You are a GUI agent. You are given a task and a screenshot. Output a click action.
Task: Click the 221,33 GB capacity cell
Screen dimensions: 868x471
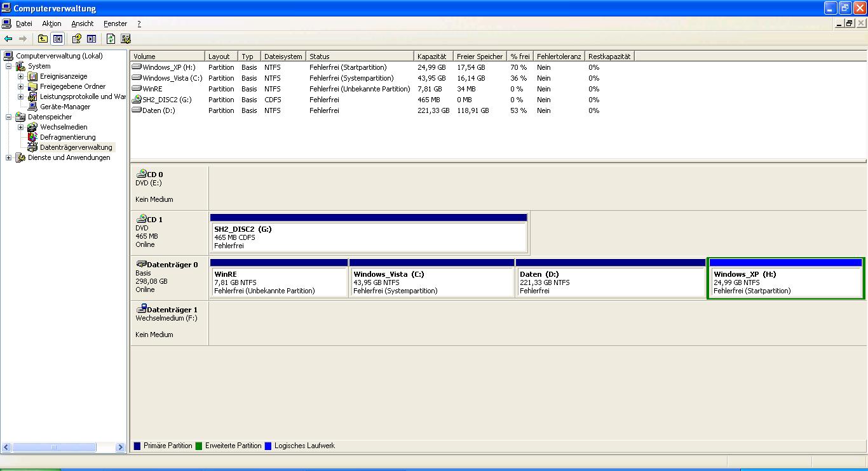coord(433,110)
